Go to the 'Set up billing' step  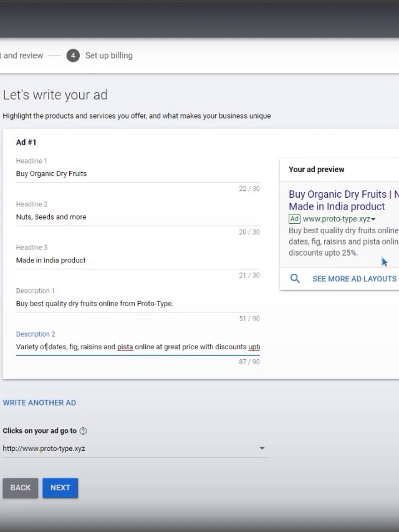pos(108,56)
